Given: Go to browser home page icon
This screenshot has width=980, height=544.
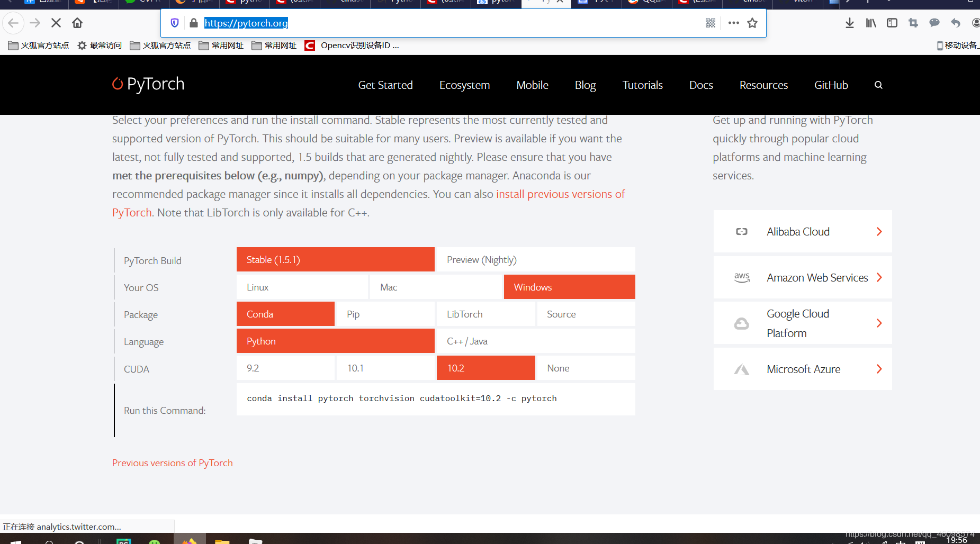Looking at the screenshot, I should tap(77, 23).
